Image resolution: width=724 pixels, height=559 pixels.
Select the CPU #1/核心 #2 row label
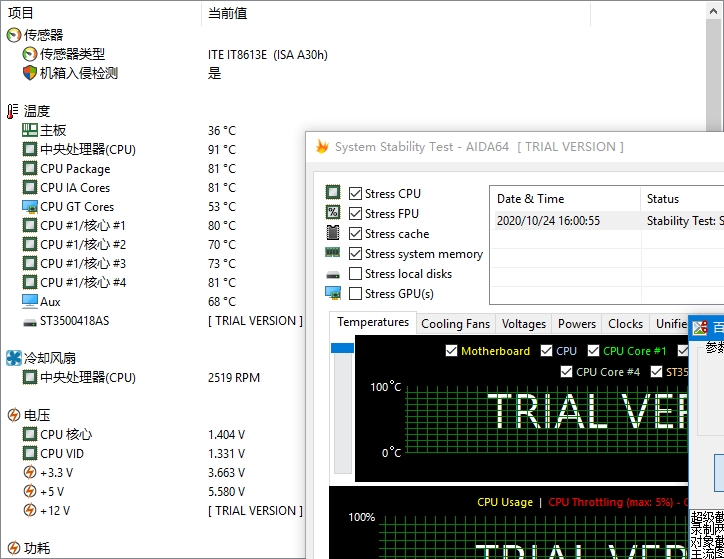click(x=83, y=244)
